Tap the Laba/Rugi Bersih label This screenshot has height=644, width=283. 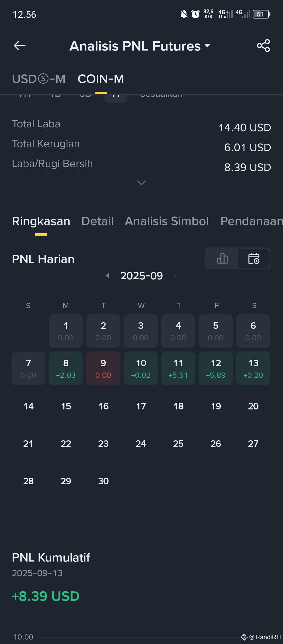pyautogui.click(x=52, y=164)
